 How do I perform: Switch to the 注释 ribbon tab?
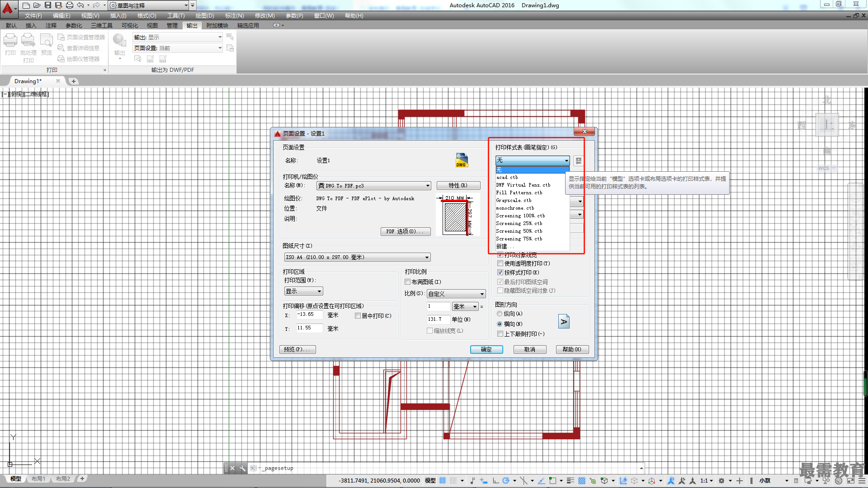51,26
